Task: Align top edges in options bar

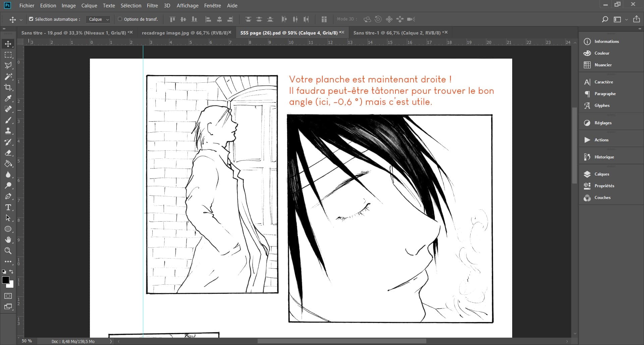Action: coord(172,19)
